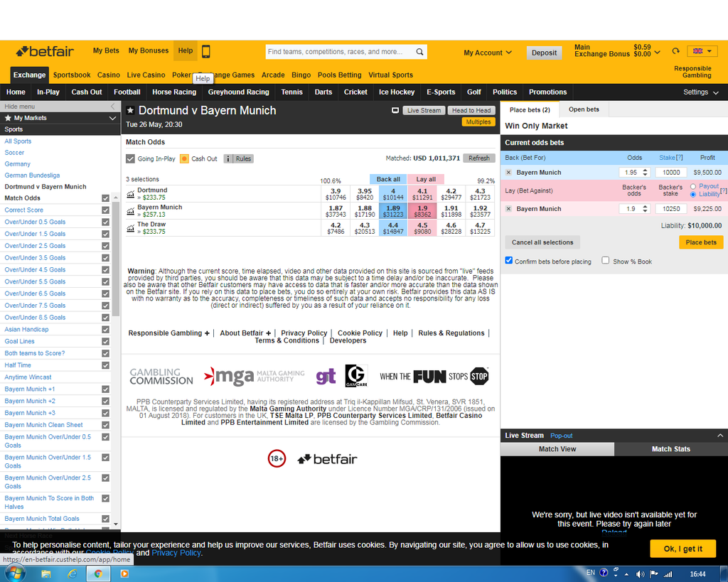
Task: Open Internet Explorer from the taskbar
Action: (72, 574)
